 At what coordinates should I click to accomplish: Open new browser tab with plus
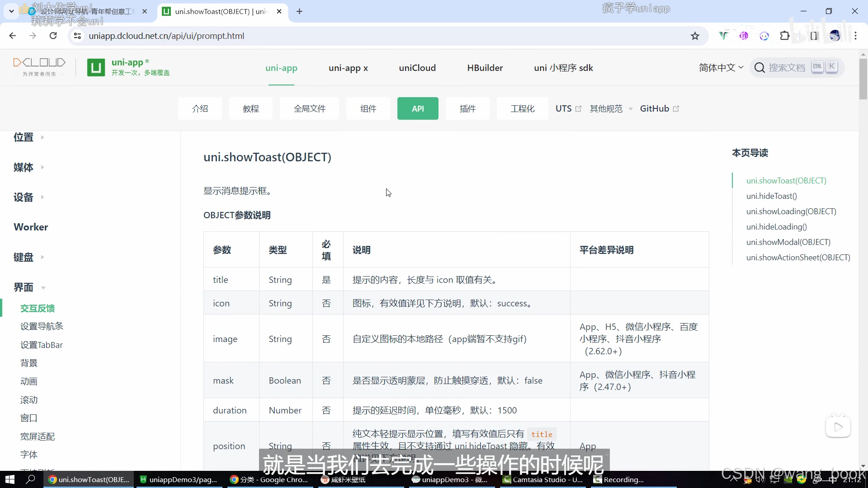coord(299,11)
